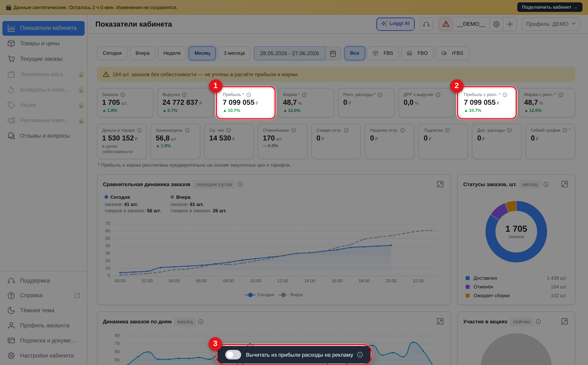
Task: Show info tooltip for Выручка card
Action: (x=184, y=95)
